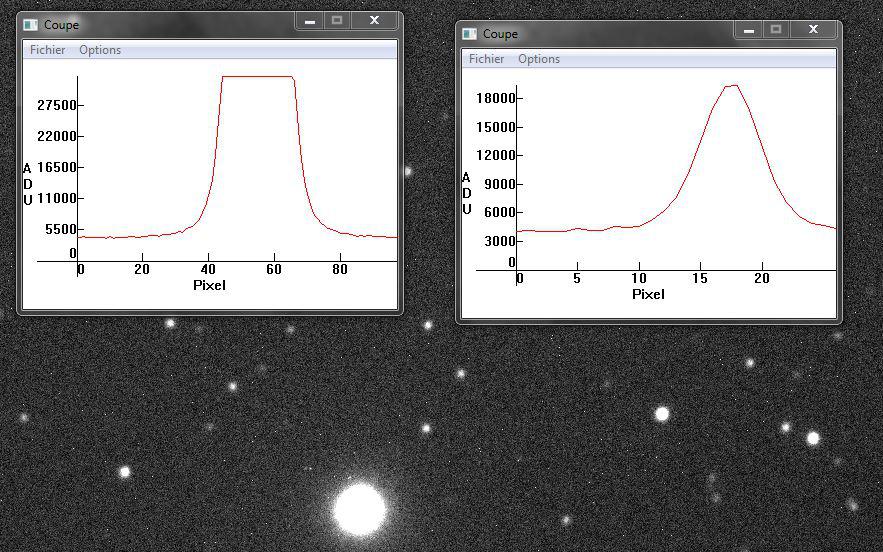Open Options menu in right Coupe window
This screenshot has height=552, width=883.
point(538,59)
